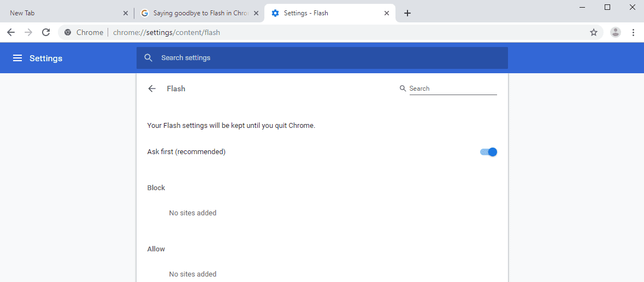Switch to the New Tab tab
Viewport: 644px width, 282px height.
coord(67,13)
